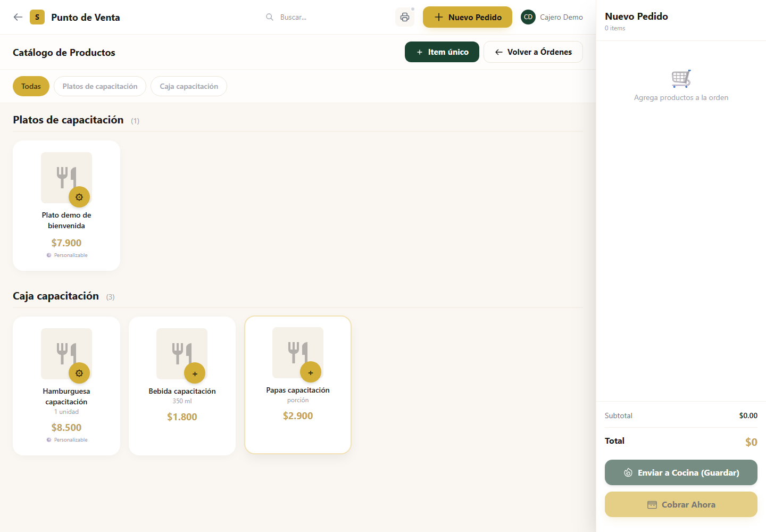
Task: Click the Papas capacitación name
Action: coord(298,390)
